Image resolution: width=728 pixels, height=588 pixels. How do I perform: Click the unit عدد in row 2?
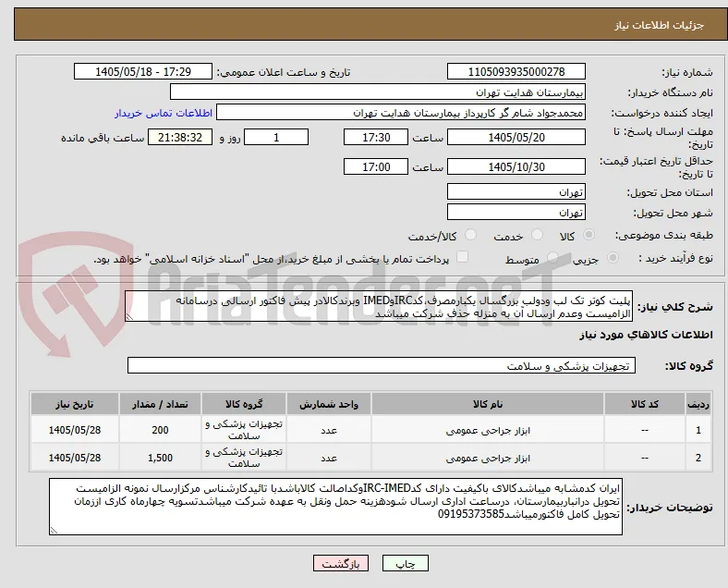(329, 458)
